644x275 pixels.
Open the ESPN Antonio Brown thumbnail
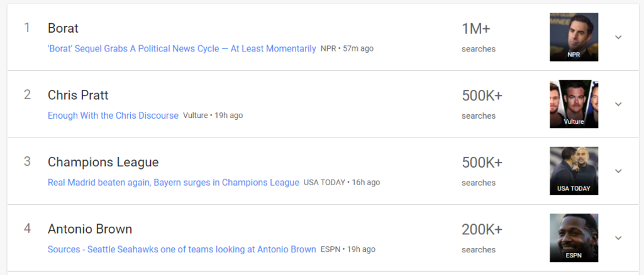pos(574,238)
